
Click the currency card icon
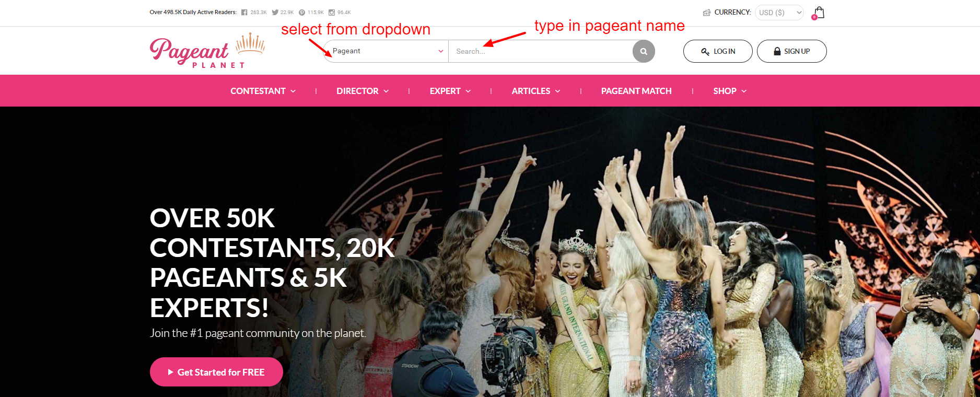(707, 13)
